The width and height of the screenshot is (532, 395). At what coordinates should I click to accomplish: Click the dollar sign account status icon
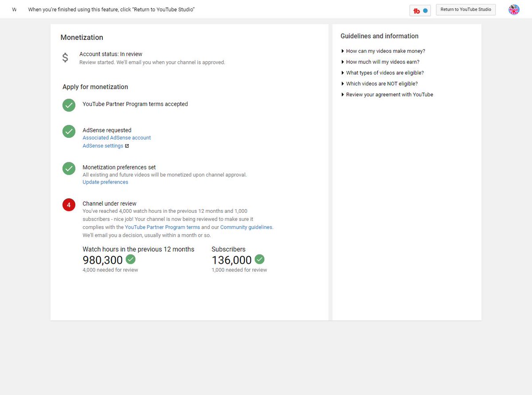tap(65, 58)
